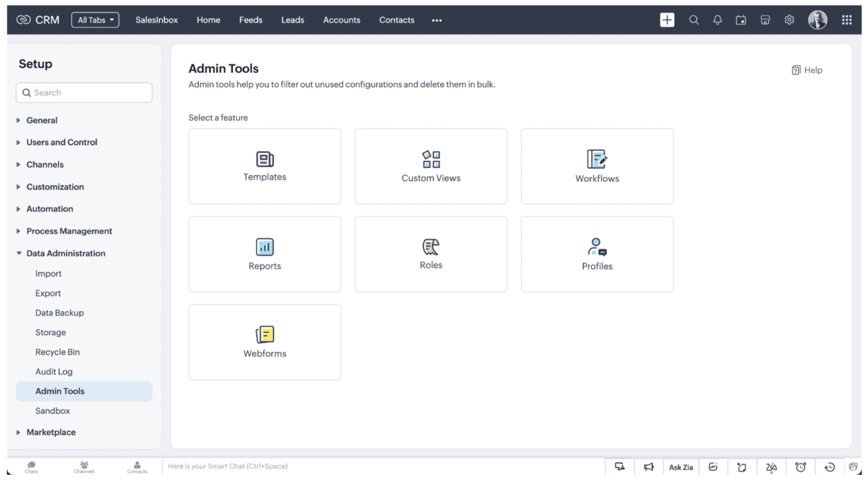Click the alarm clock reminders icon

(800, 467)
